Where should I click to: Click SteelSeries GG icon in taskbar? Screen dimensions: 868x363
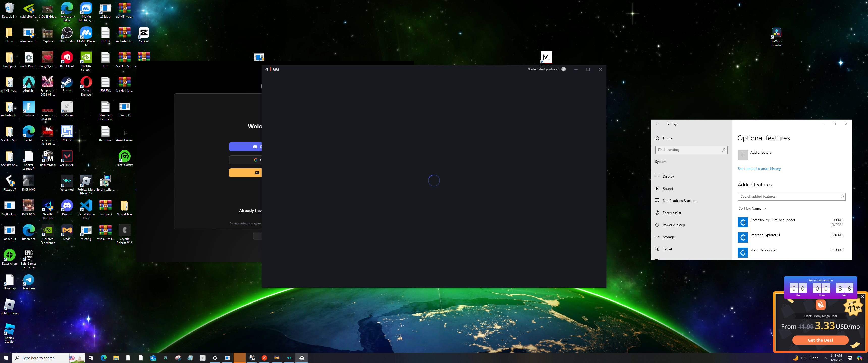point(302,358)
